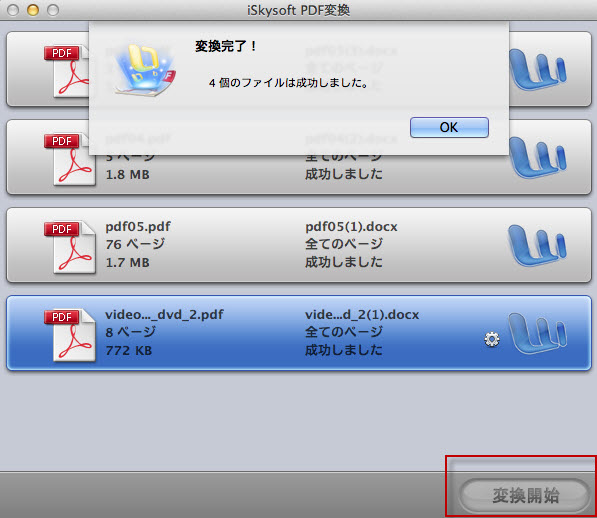The image size is (597, 518).
Task: Minimize the window with yellow button
Action: (33, 10)
